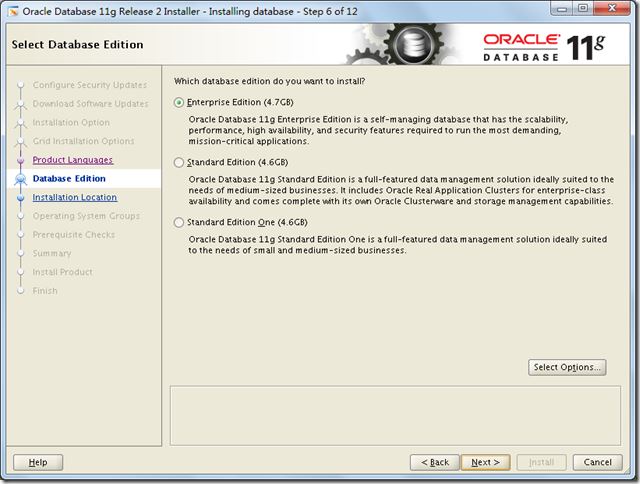Click 'Which database edition do you want' prompt

(269, 81)
